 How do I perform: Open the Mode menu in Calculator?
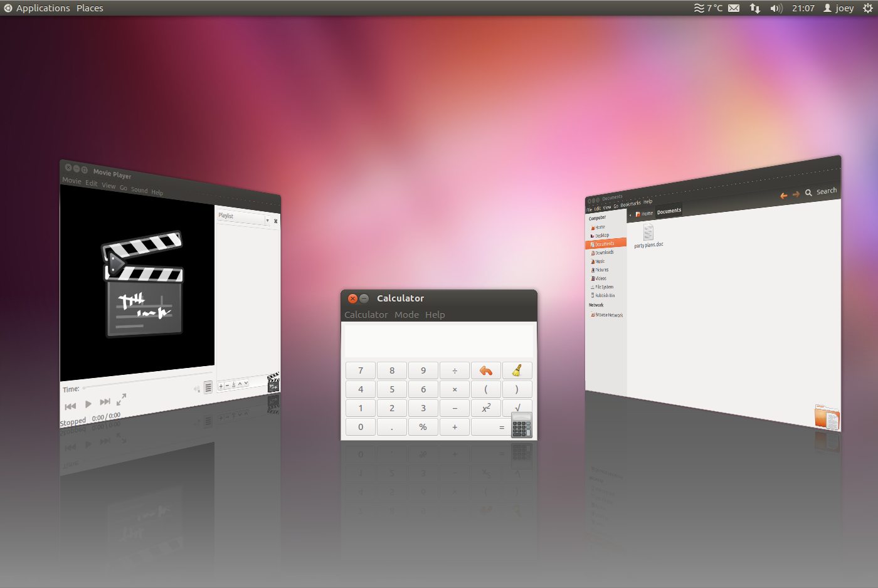click(x=406, y=315)
